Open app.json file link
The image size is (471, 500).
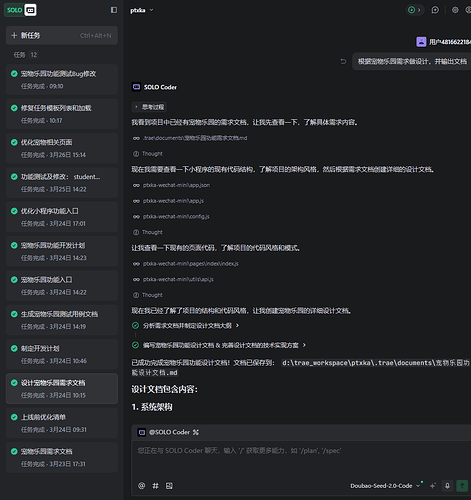pyautogui.click(x=176, y=185)
